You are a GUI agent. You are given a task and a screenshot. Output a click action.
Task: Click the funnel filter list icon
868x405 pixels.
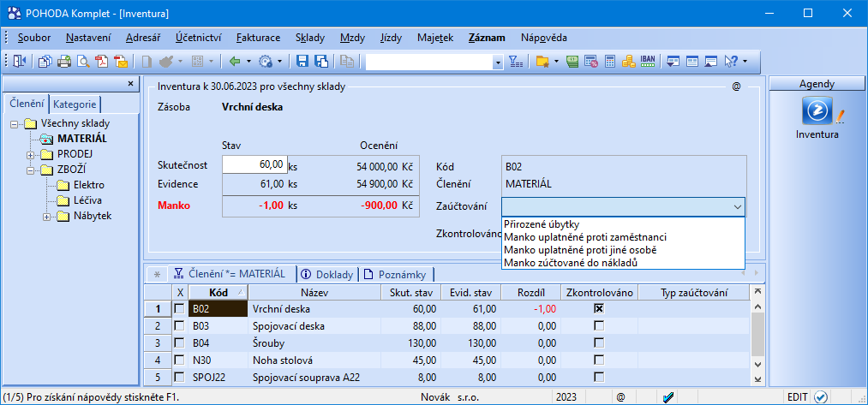[x=515, y=62]
